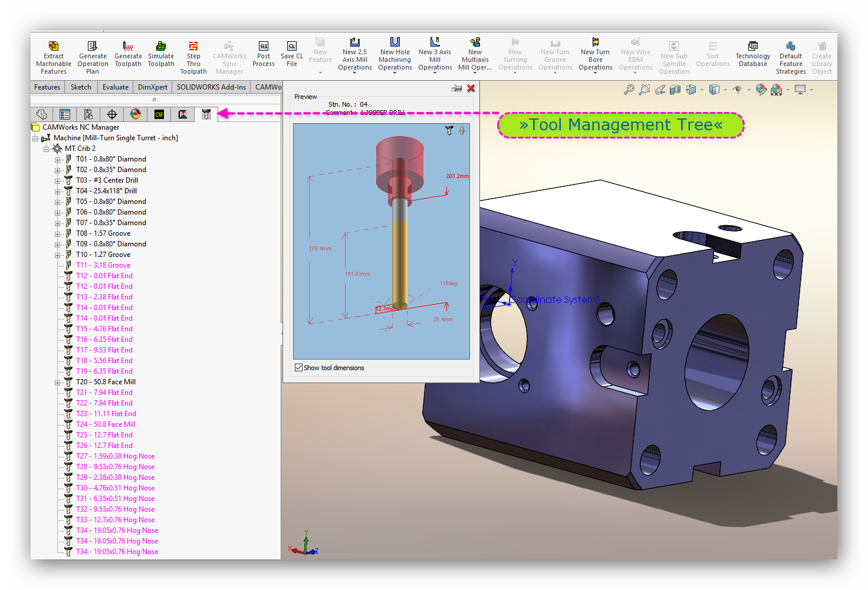Collapse the MT Crib 2 tree node
Viewport: 868px width, 590px height.
click(47, 149)
